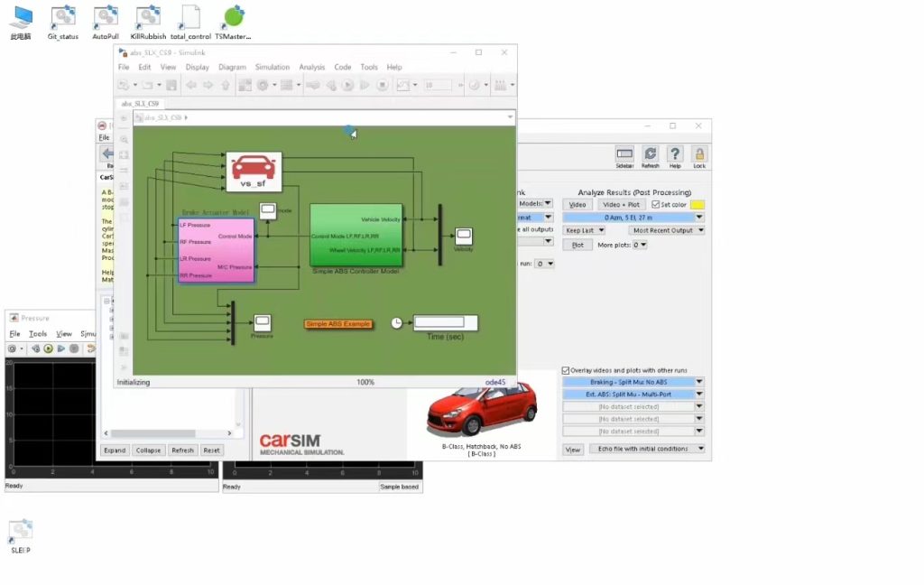
Task: Toggle the Set color checkbox
Action: pyautogui.click(x=655, y=204)
